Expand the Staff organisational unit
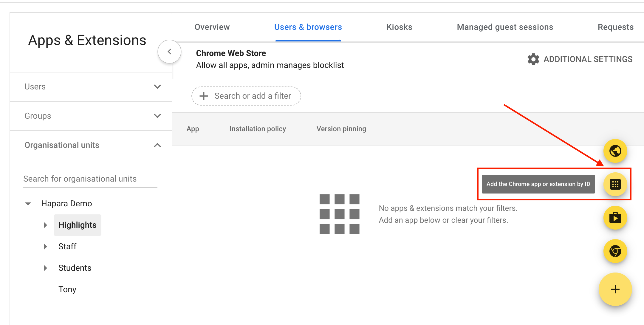This screenshot has width=644, height=325. coord(46,246)
